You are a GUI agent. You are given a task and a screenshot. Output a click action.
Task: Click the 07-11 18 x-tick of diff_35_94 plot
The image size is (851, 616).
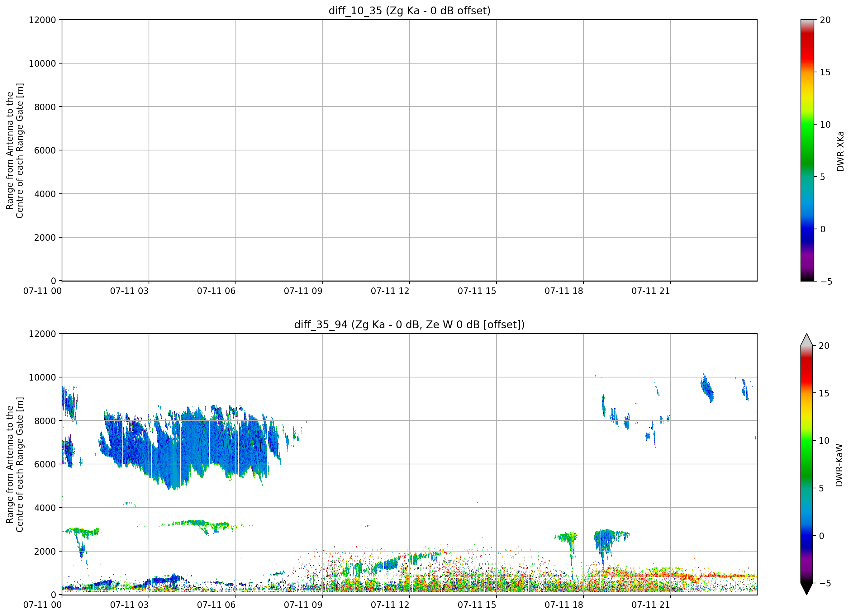pyautogui.click(x=564, y=605)
